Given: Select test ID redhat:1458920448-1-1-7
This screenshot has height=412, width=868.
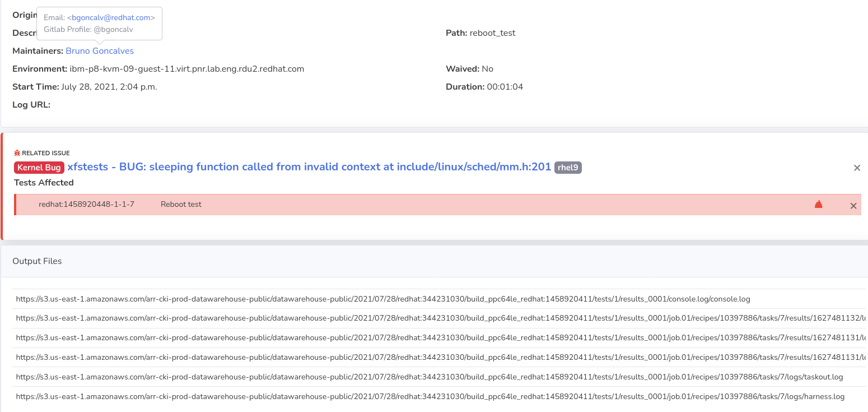Looking at the screenshot, I should pyautogui.click(x=86, y=205).
